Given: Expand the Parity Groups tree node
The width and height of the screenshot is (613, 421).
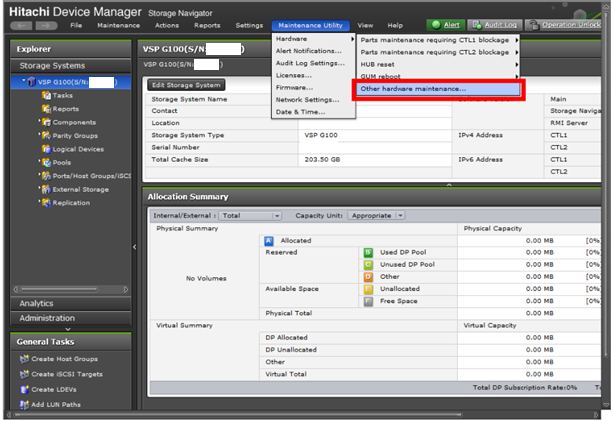Looking at the screenshot, I should (x=39, y=134).
